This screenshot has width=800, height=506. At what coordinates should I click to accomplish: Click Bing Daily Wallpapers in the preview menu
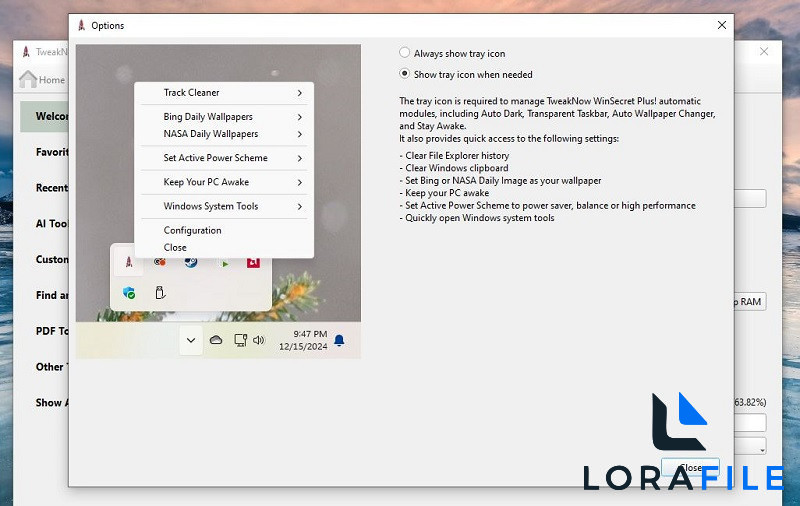tap(208, 116)
